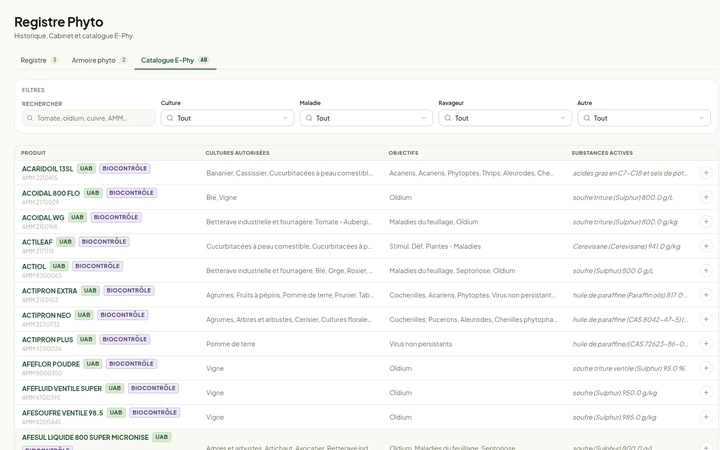Click substance 'soufre (Sulphur) 985.0 g/kg'
The image size is (720, 450).
pyautogui.click(x=614, y=417)
